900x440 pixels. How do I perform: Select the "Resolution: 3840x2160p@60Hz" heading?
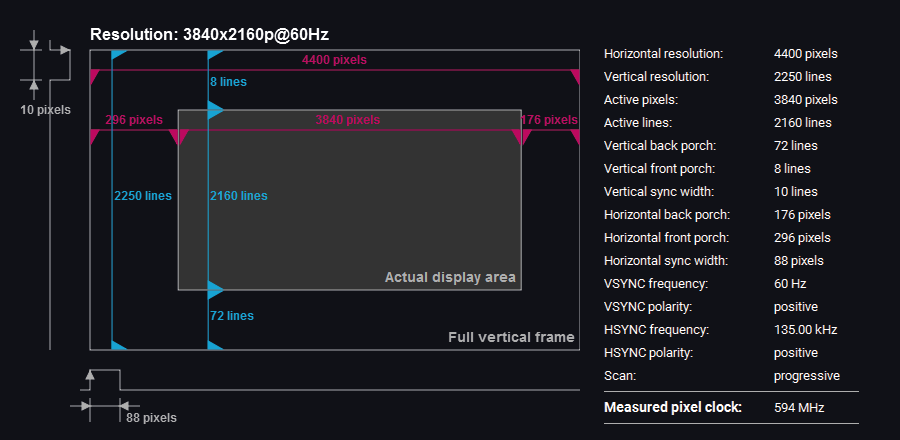tap(209, 34)
